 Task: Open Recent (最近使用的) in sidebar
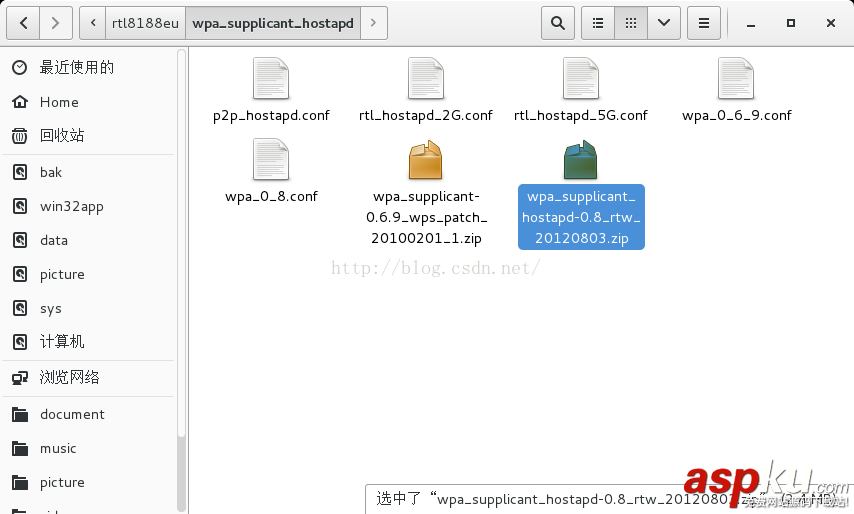coord(89,68)
